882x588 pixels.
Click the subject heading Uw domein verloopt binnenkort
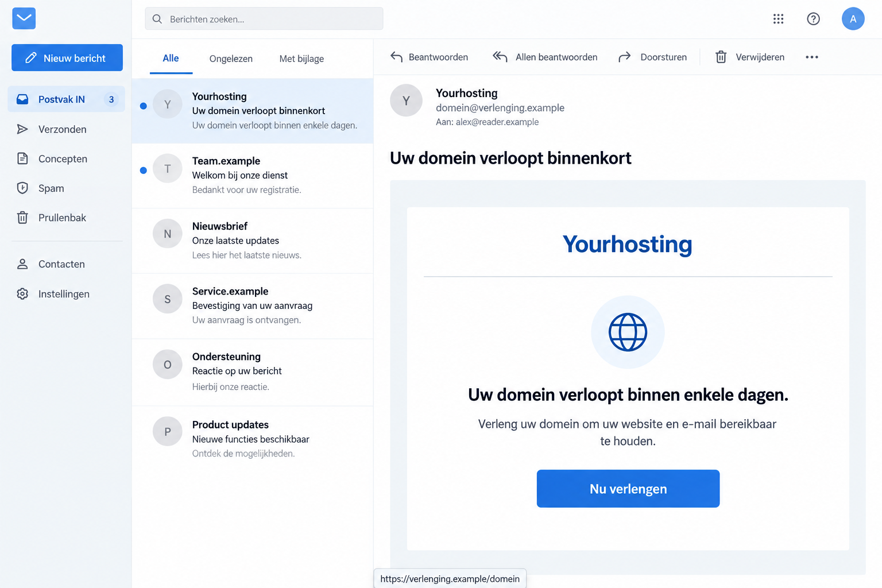(510, 158)
